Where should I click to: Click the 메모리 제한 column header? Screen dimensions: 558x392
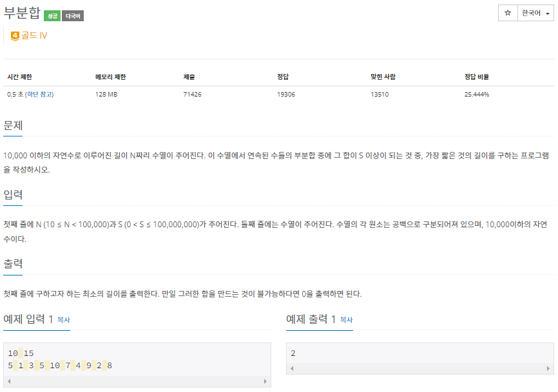(111, 77)
